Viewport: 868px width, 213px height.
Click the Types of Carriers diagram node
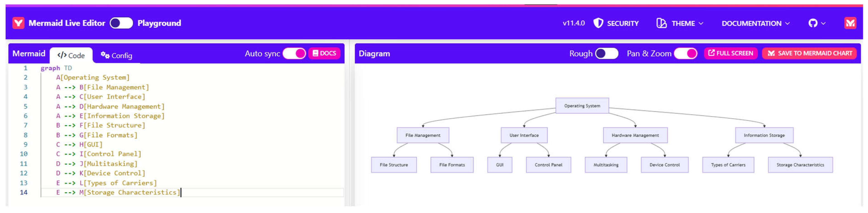click(728, 165)
